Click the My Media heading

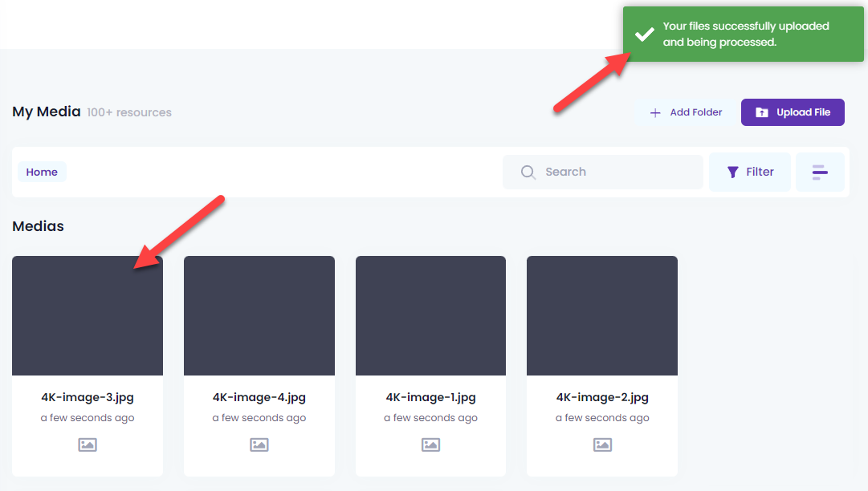click(x=47, y=112)
